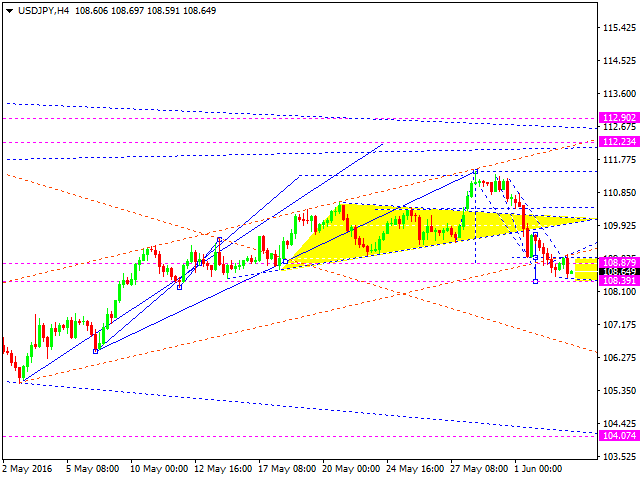Click the 2 May 2016 date label
Screen dimensions: 640x480
tap(27, 469)
